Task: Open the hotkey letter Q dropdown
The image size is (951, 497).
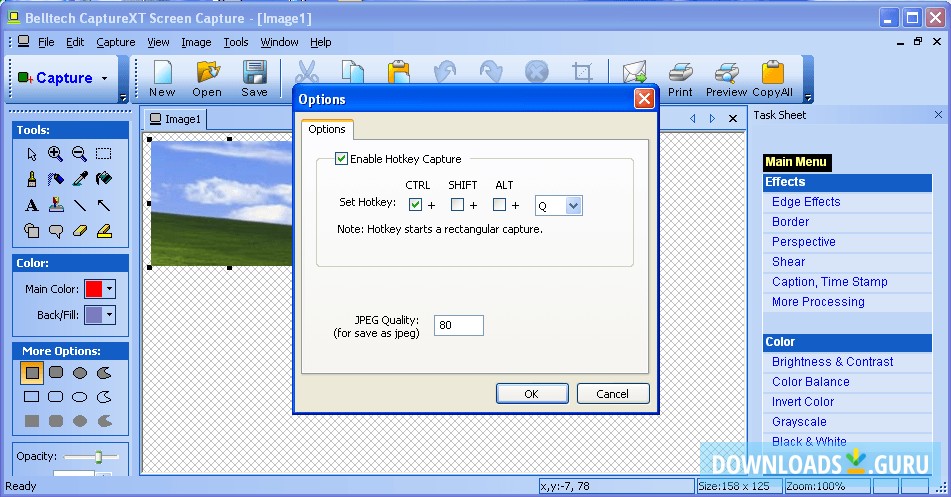Action: tap(574, 206)
